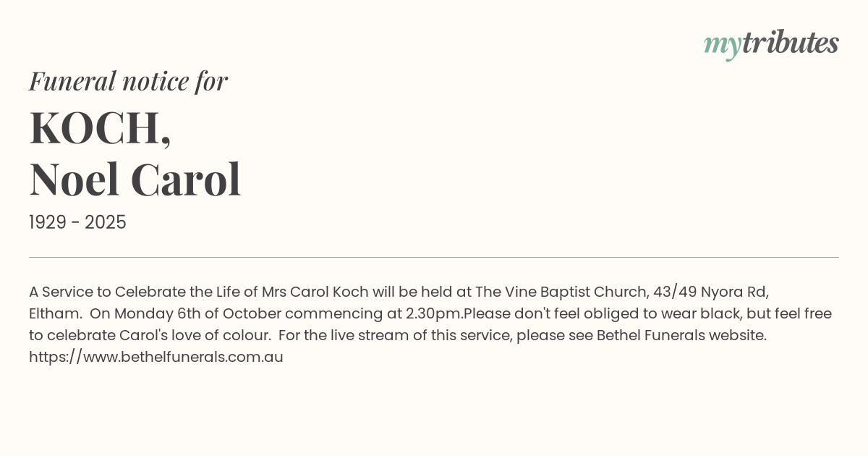Click "Bethel Funerals website" text
The height and width of the screenshot is (456, 868).
click(680, 335)
